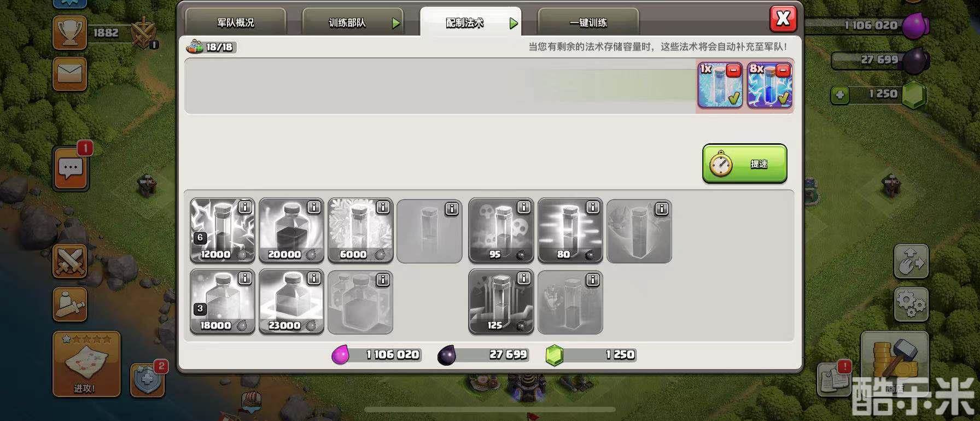Select the Lightning spell costing 12000
980x421 pixels.
point(222,231)
